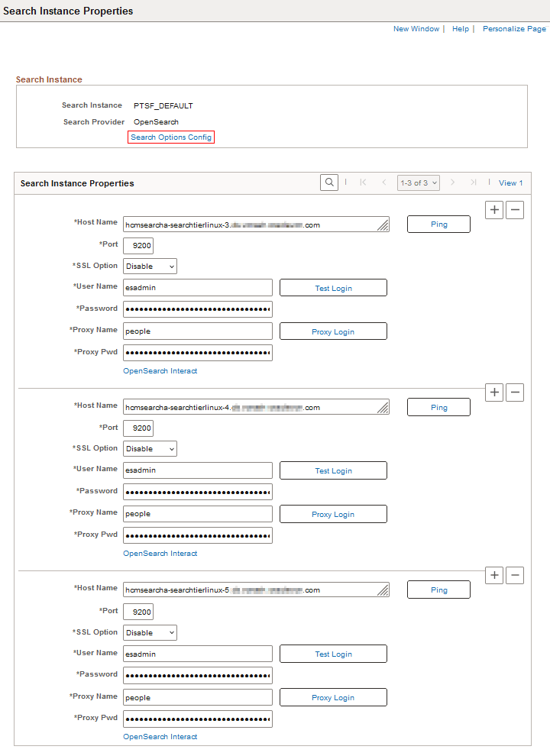Open the Personalize Page link
This screenshot has height=756, width=550.
tap(514, 28)
